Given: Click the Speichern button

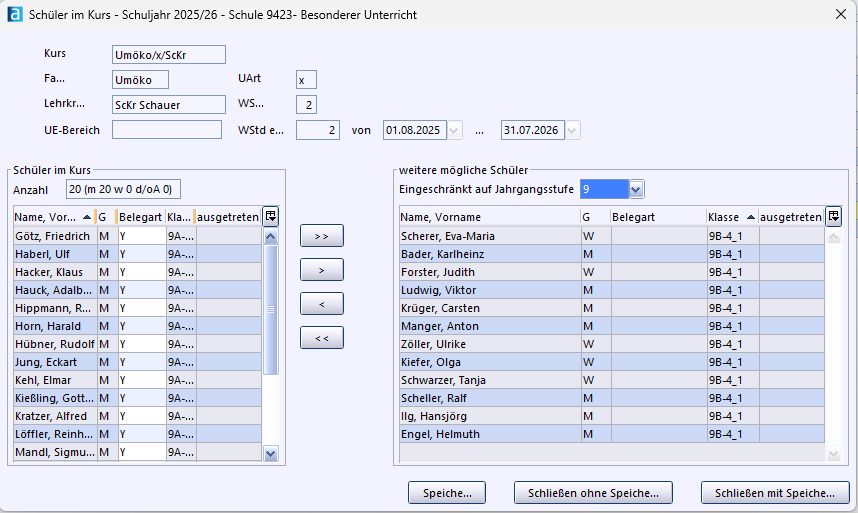Looking at the screenshot, I should tap(446, 493).
